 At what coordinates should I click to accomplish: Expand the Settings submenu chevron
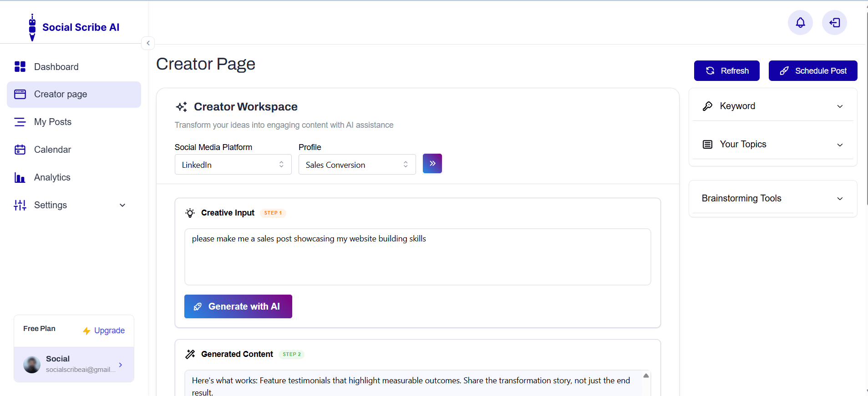click(122, 205)
